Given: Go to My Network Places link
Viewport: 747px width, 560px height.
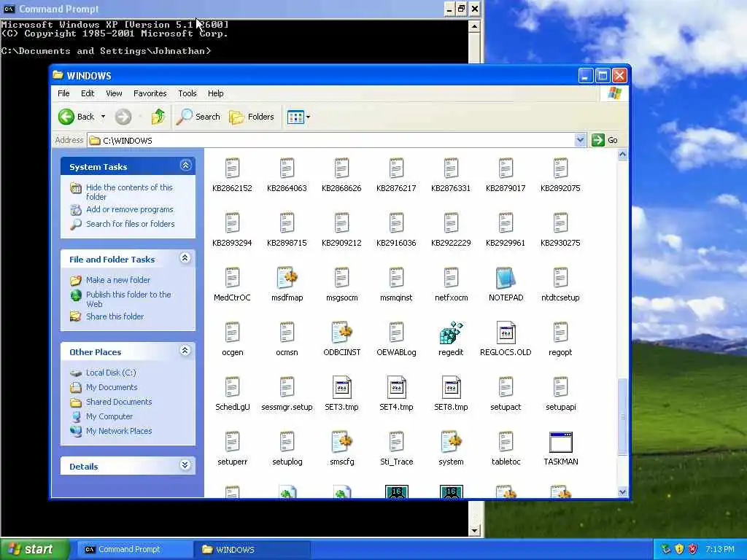Looking at the screenshot, I should pos(119,430).
